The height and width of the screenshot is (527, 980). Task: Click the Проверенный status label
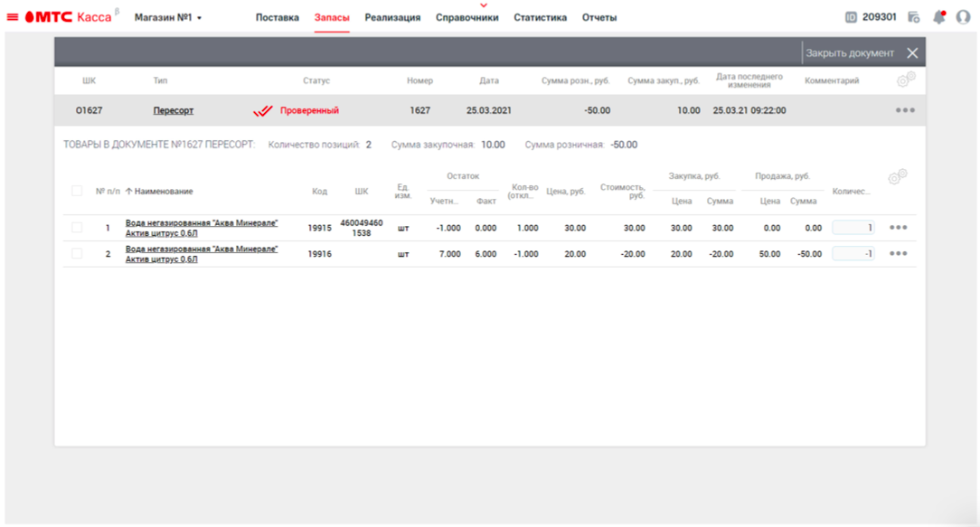(309, 110)
